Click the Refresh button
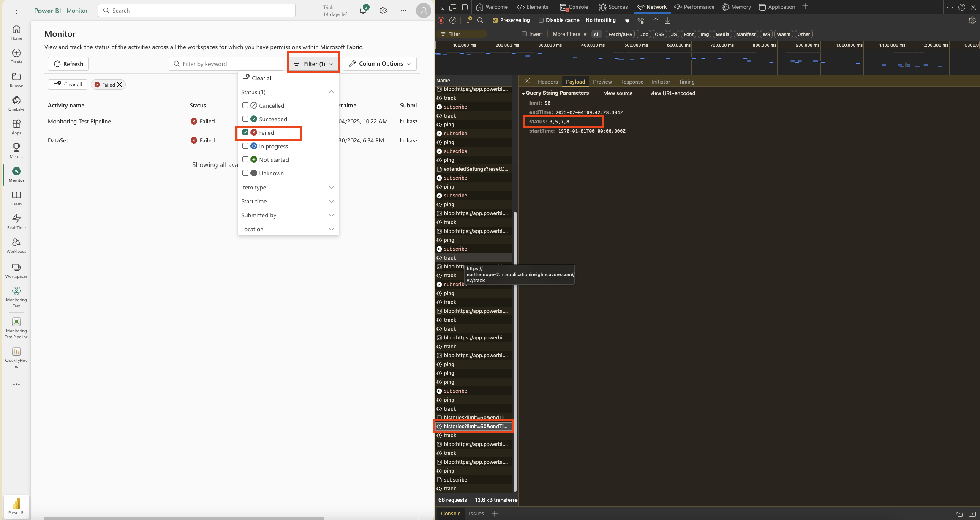 68,64
